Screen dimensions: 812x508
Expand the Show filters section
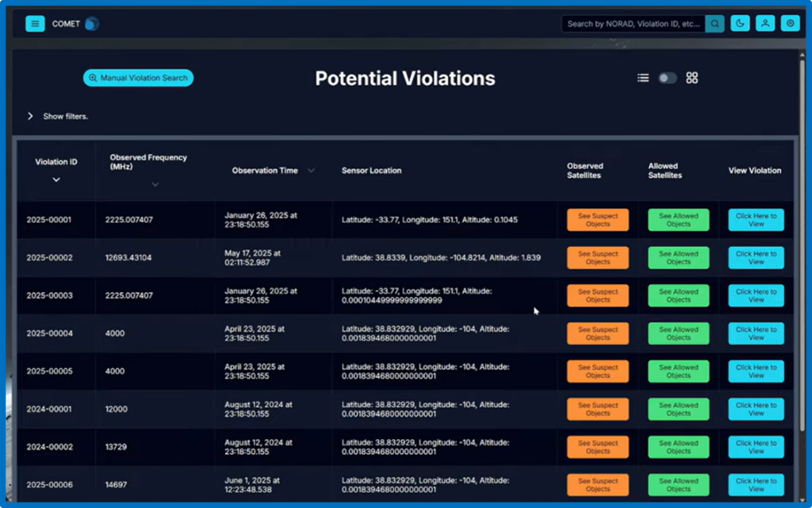click(x=30, y=116)
